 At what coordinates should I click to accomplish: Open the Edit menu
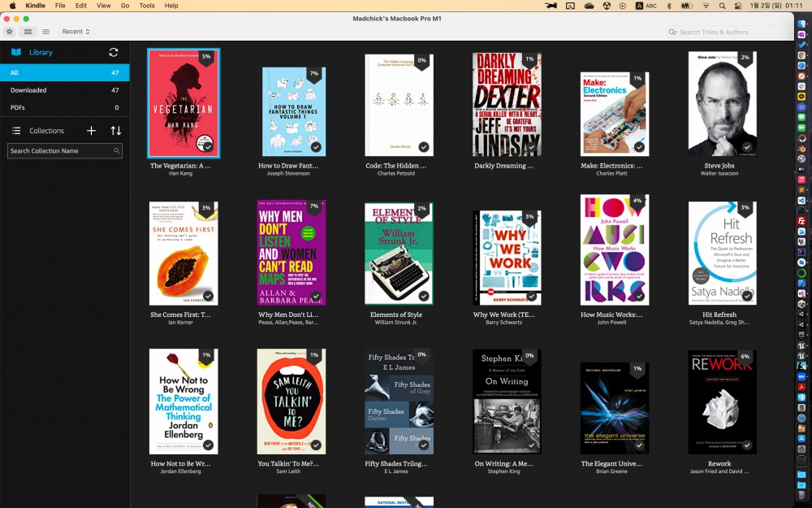coord(80,6)
